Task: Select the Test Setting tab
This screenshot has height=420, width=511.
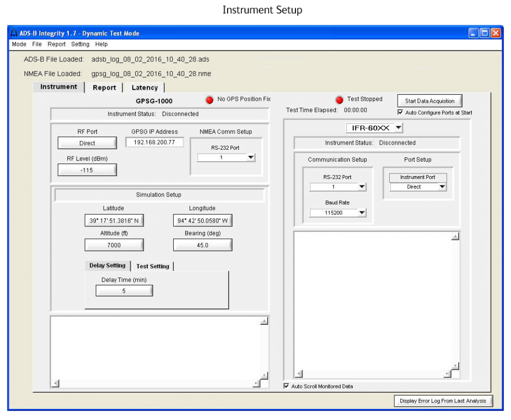Action: coord(153,266)
